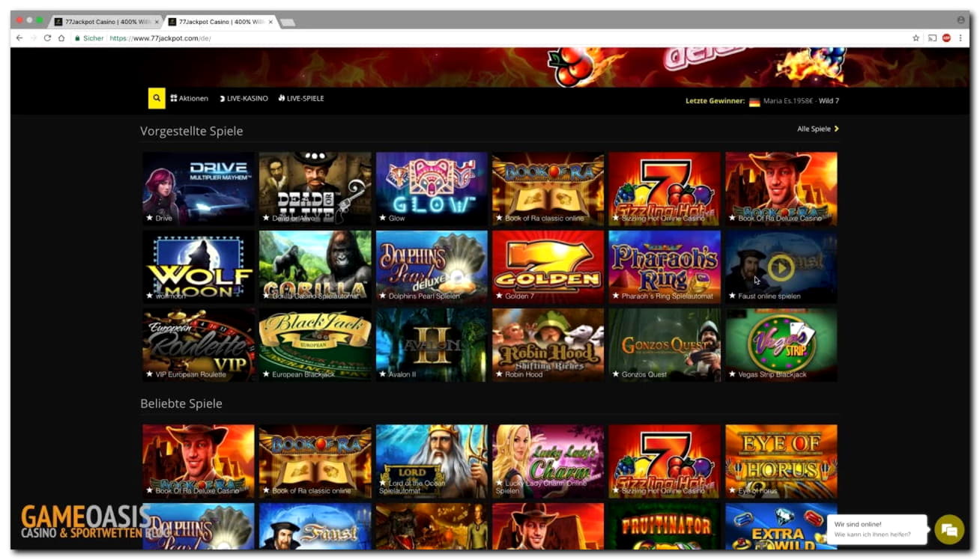The height and width of the screenshot is (560, 980).
Task: Open the Wolf Moon game thumbnail
Action: (x=199, y=267)
